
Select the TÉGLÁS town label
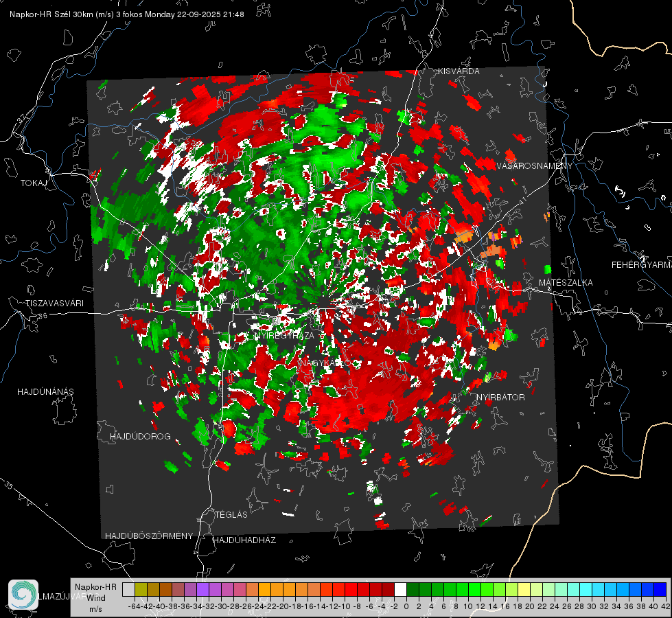click(231, 514)
